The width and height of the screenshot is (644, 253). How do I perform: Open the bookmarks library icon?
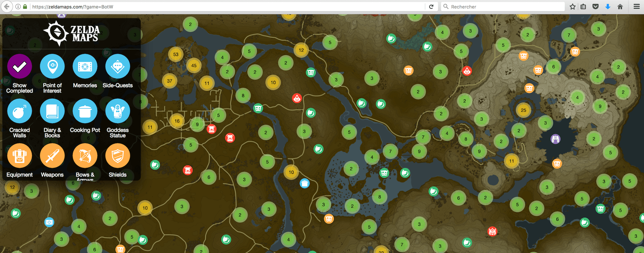coord(584,7)
